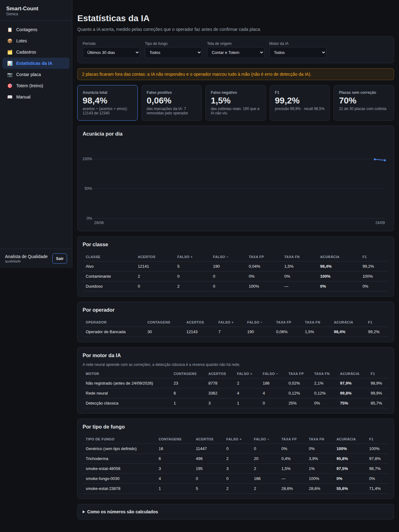
Task: Click the Trichoderma fungus row name
Action: pos(97,459)
